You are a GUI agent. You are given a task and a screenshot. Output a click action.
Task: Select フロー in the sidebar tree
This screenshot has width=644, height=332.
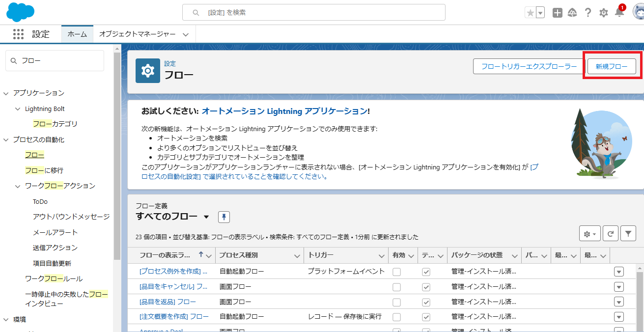(x=34, y=155)
